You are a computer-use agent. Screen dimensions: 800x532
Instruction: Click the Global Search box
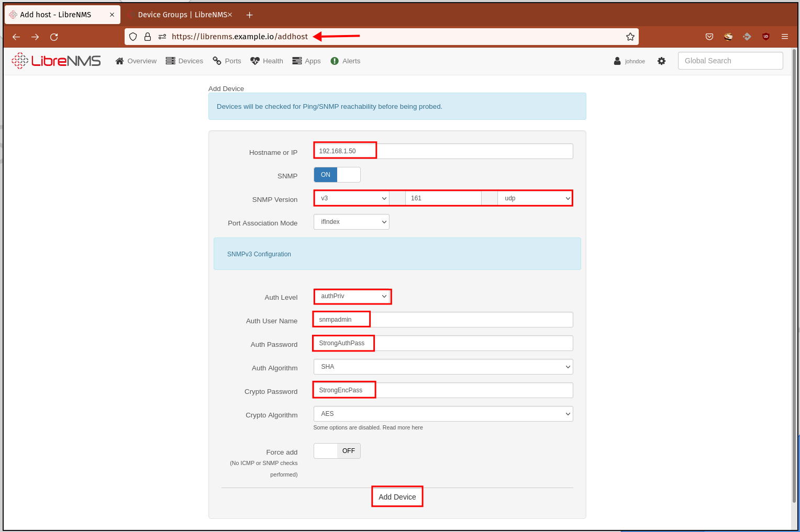click(730, 61)
